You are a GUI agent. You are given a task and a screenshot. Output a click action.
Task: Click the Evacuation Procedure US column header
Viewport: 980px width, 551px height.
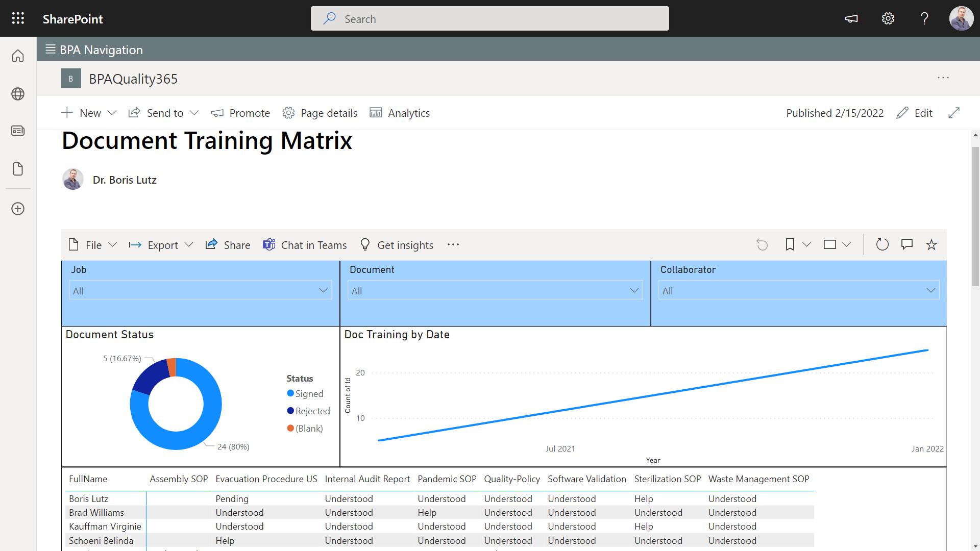click(266, 479)
